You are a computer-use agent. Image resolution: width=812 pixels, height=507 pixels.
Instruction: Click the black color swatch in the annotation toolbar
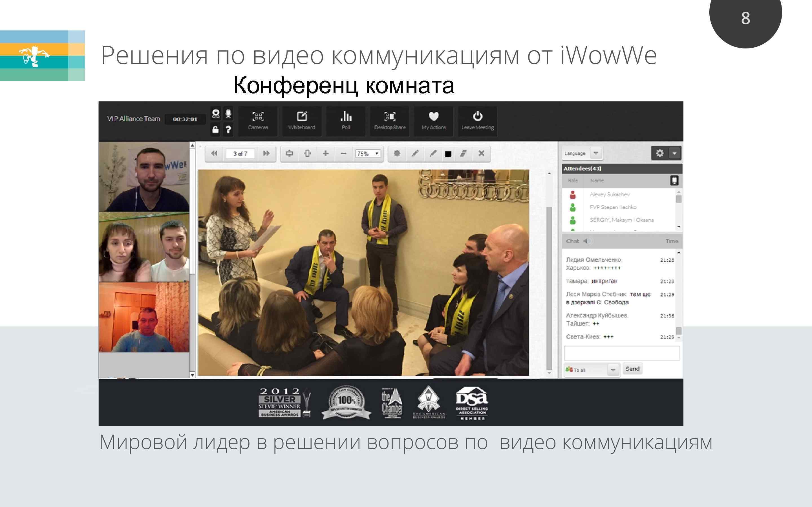(x=449, y=153)
